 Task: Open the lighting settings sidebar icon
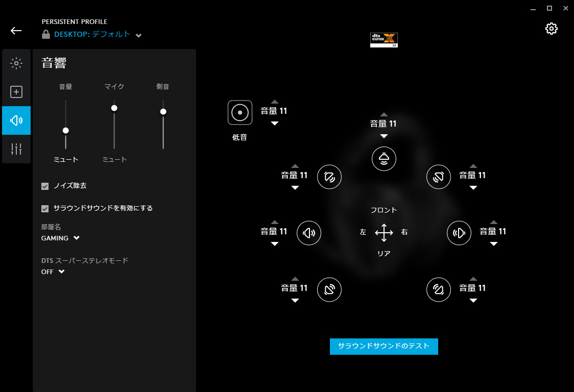(16, 63)
